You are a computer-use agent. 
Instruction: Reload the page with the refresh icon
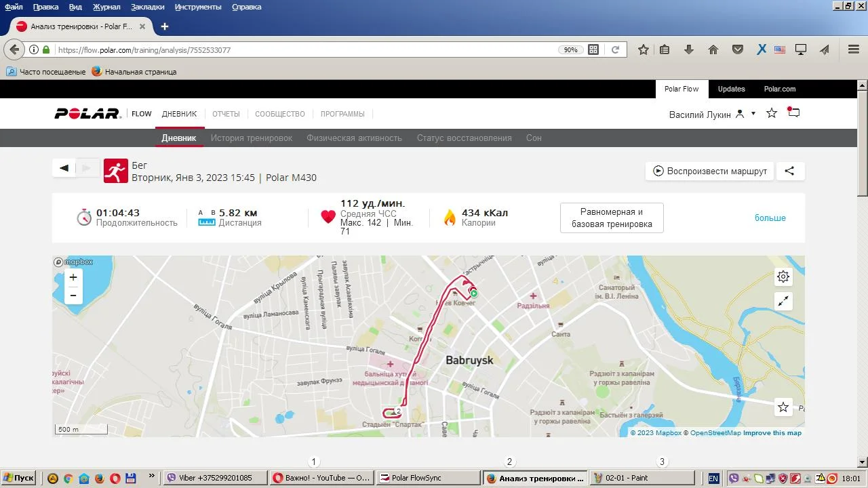[x=615, y=49]
